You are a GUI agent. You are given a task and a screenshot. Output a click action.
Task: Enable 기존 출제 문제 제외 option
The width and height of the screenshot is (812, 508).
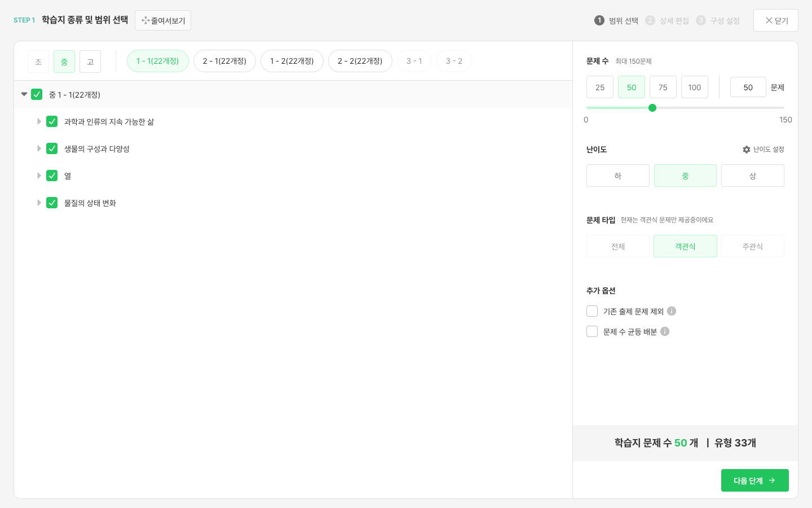pyautogui.click(x=592, y=311)
